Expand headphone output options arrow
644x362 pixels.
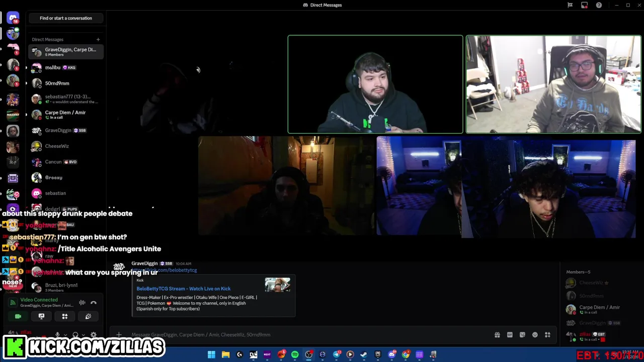83,335
